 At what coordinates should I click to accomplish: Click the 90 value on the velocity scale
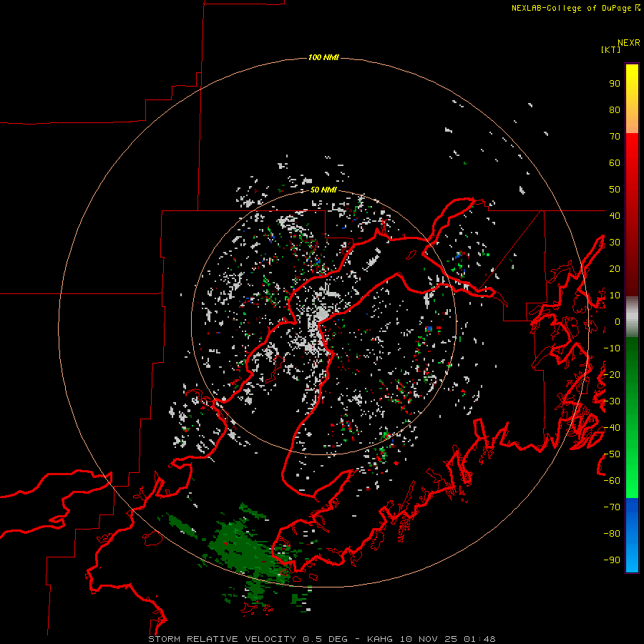tap(615, 84)
